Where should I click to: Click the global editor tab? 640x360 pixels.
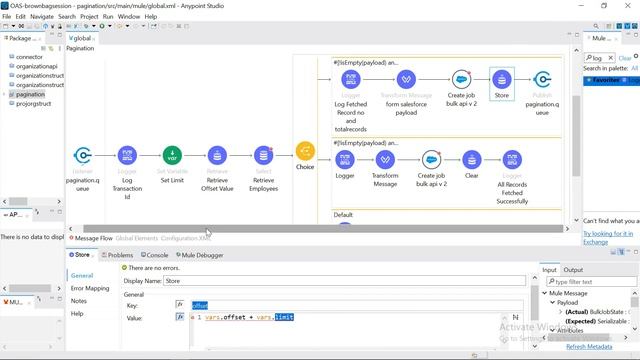tap(82, 38)
